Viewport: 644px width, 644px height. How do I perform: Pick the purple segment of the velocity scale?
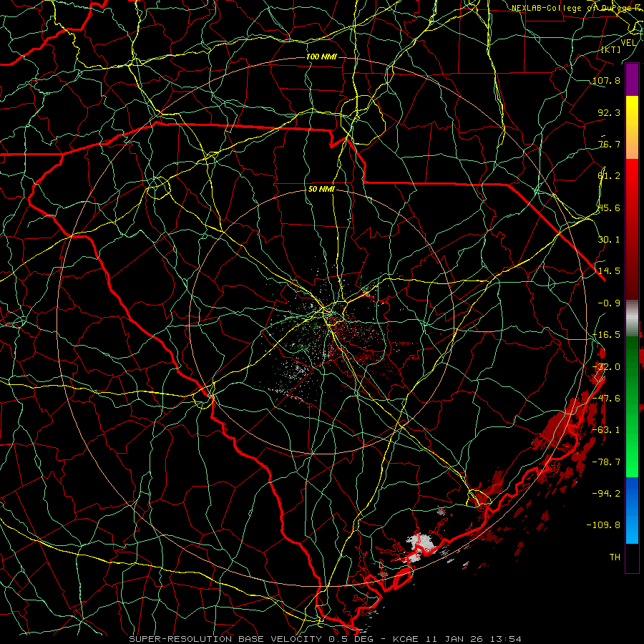[x=632, y=79]
